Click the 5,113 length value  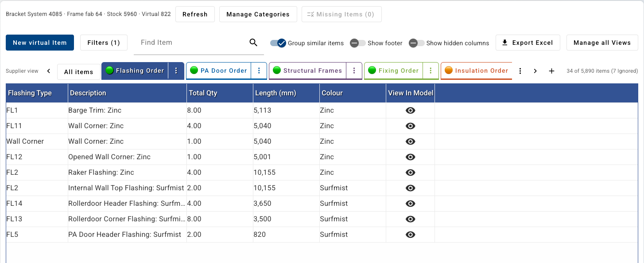(262, 110)
